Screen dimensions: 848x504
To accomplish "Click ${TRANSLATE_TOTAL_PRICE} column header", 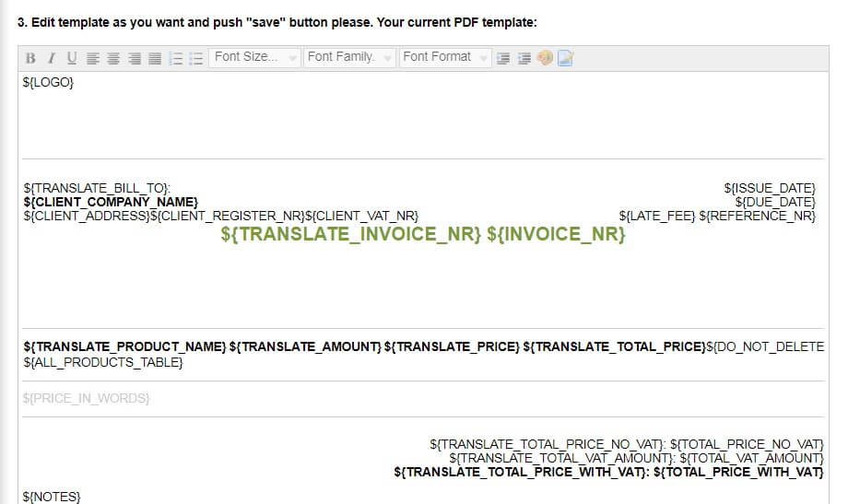I will coord(615,346).
